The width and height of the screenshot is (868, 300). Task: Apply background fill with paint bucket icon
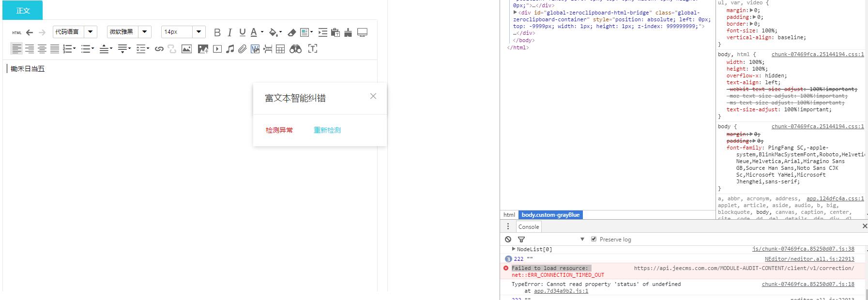[x=273, y=32]
